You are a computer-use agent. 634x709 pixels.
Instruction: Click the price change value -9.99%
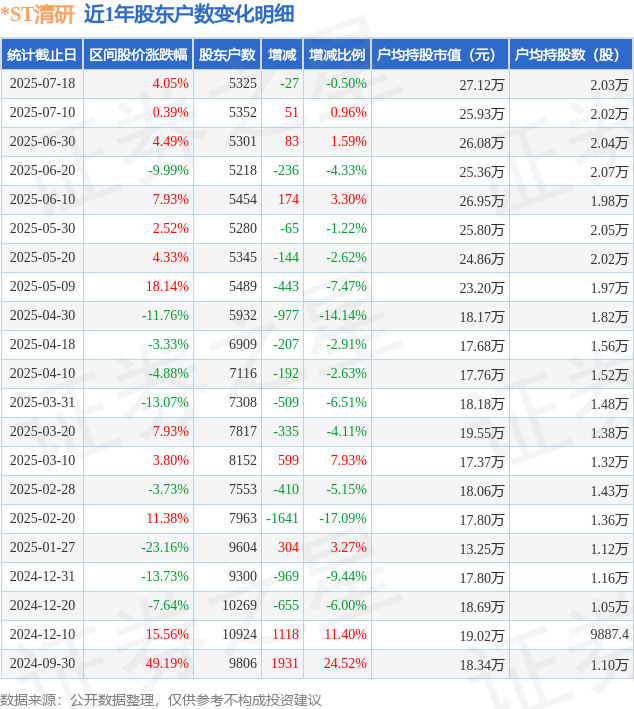click(x=168, y=170)
